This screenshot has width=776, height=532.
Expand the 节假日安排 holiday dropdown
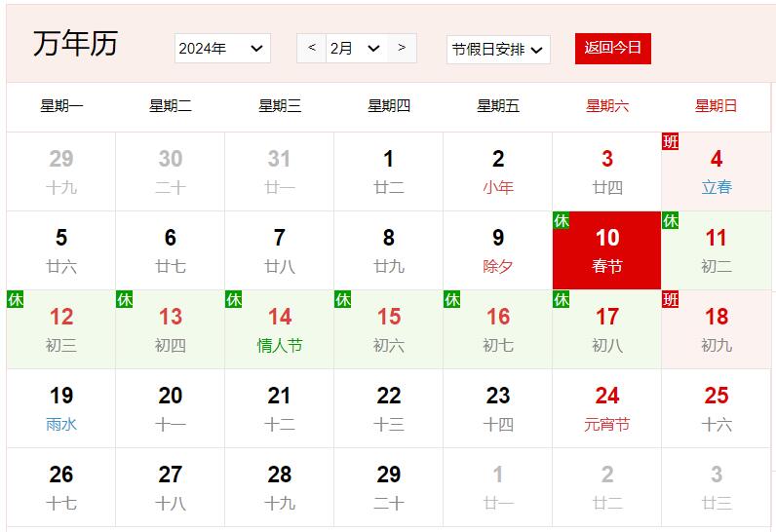point(497,50)
